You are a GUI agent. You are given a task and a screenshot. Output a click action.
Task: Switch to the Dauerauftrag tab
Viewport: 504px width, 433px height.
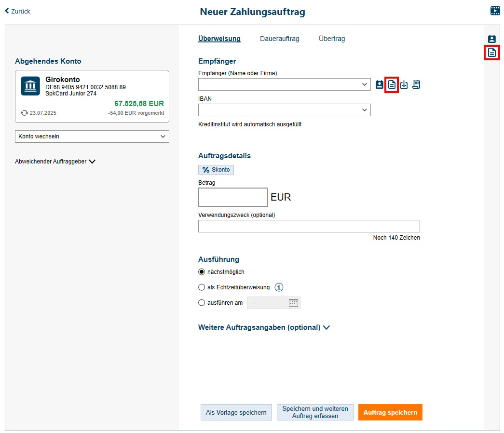click(x=280, y=39)
